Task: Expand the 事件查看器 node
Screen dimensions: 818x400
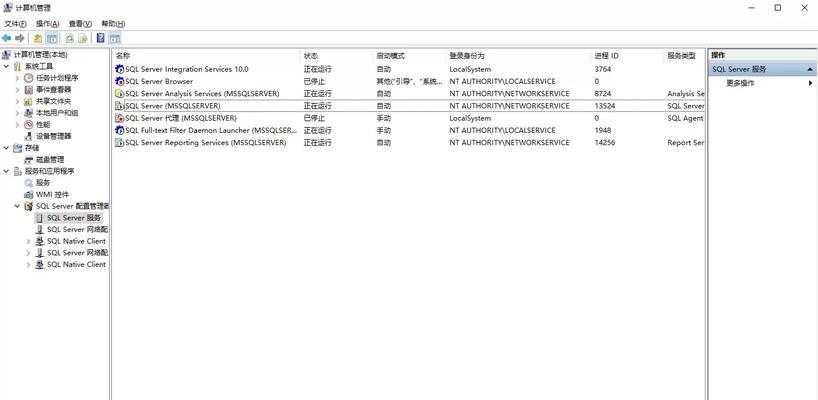Action: pyautogui.click(x=17, y=90)
